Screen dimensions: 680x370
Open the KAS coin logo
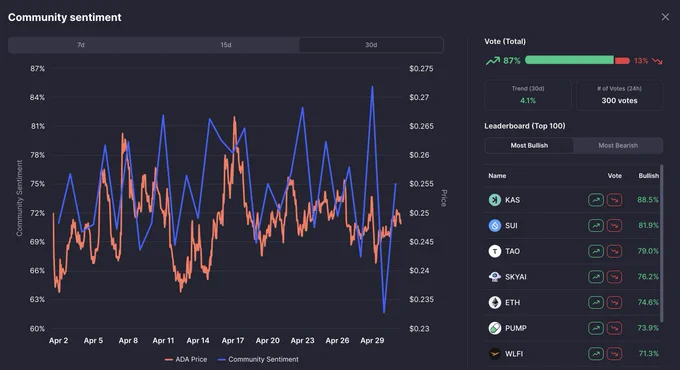coord(495,200)
